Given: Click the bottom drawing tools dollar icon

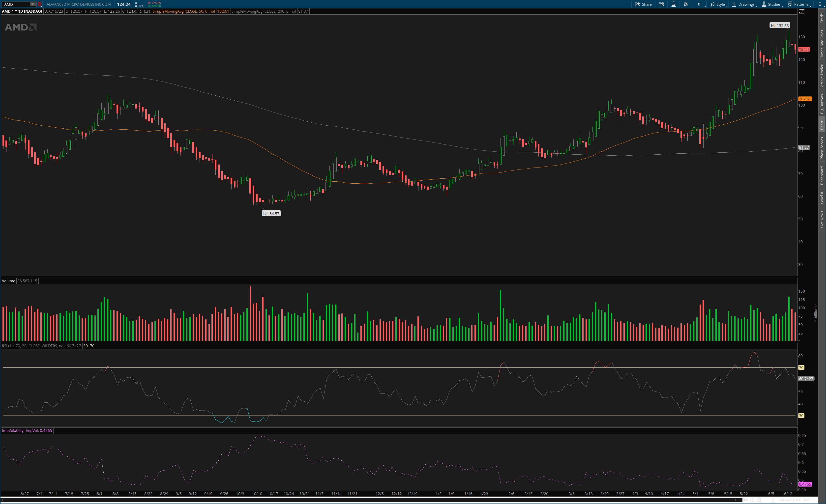Looking at the screenshot, I should pyautogui.click(x=773, y=500).
